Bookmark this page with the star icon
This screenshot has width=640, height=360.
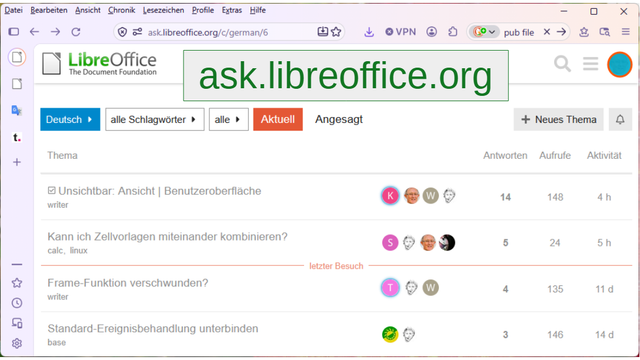tap(336, 32)
